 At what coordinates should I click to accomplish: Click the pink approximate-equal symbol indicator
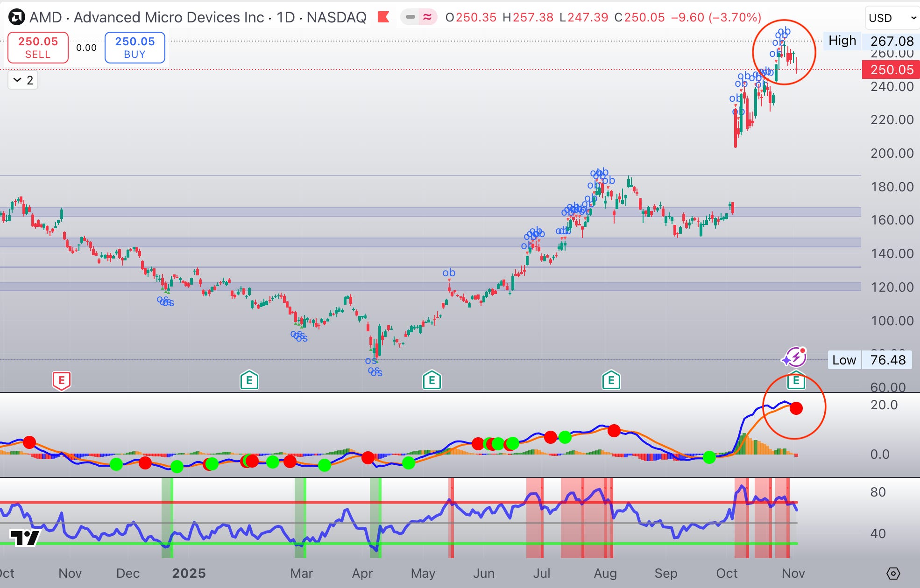click(x=427, y=17)
